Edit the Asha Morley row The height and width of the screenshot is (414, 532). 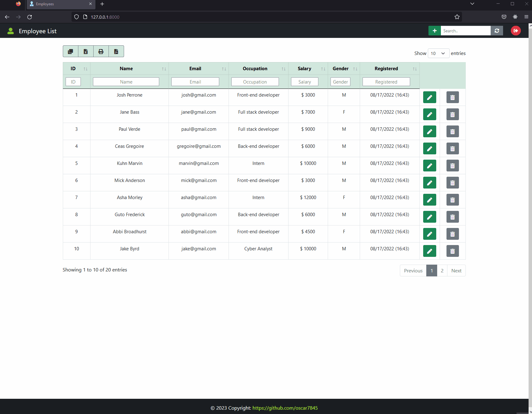[x=429, y=200]
